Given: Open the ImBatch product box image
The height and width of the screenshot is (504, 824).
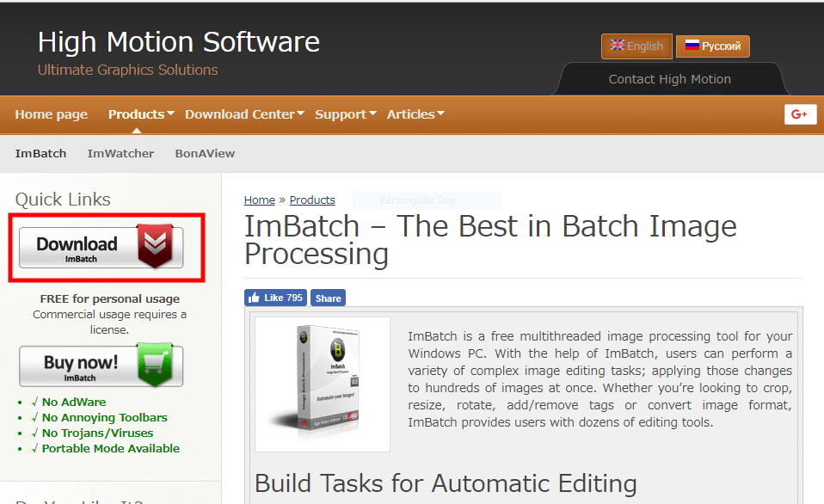Looking at the screenshot, I should click(x=323, y=384).
